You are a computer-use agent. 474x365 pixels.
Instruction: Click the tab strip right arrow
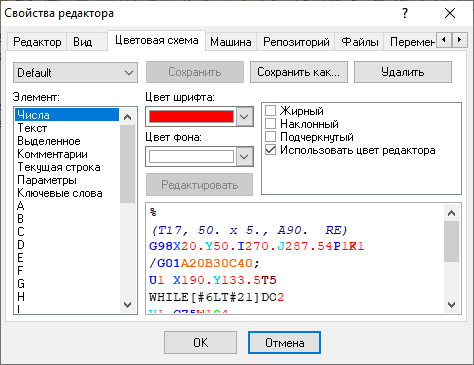459,40
